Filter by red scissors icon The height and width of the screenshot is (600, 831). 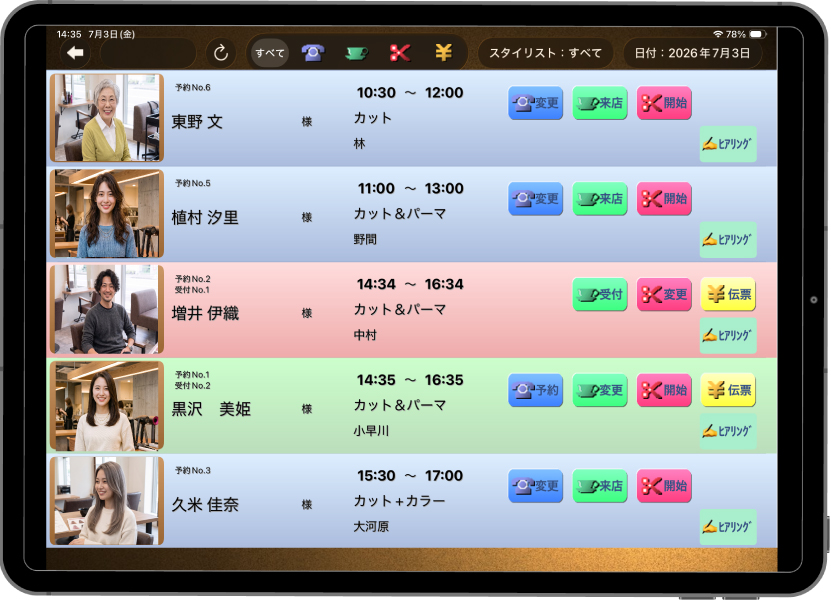click(400, 53)
